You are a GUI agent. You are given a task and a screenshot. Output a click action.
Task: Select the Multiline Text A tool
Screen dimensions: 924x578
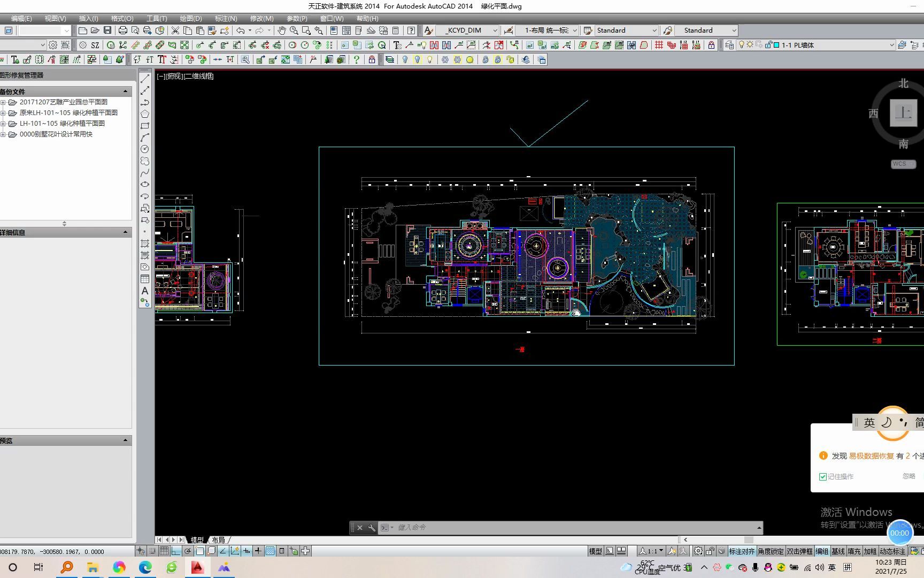[x=145, y=291]
